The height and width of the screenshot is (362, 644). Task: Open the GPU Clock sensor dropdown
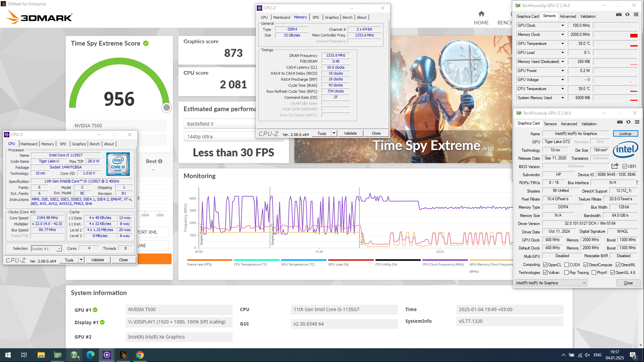[563, 25]
